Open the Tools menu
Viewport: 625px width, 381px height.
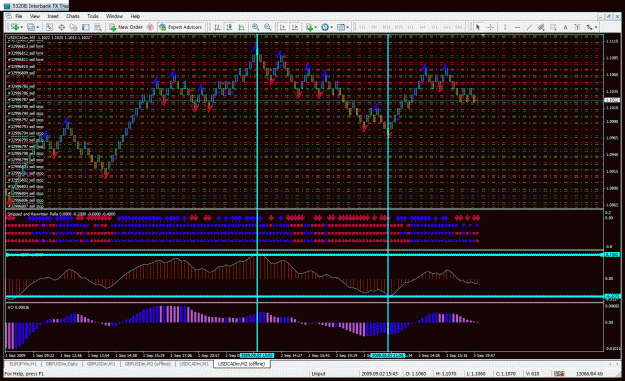pyautogui.click(x=92, y=16)
